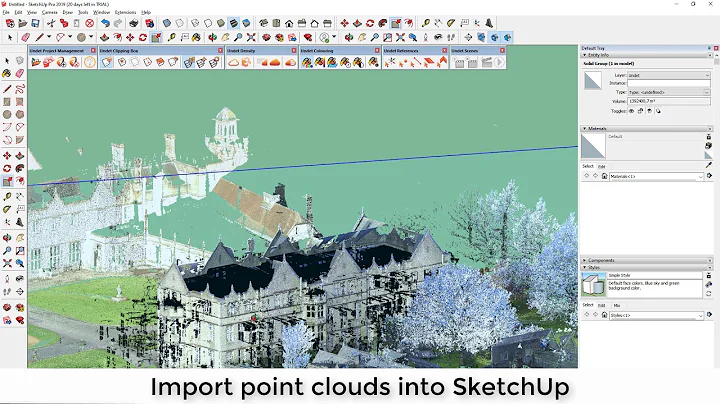The height and width of the screenshot is (404, 720).
Task: Click the Entity Info material swatch
Action: click(592, 80)
